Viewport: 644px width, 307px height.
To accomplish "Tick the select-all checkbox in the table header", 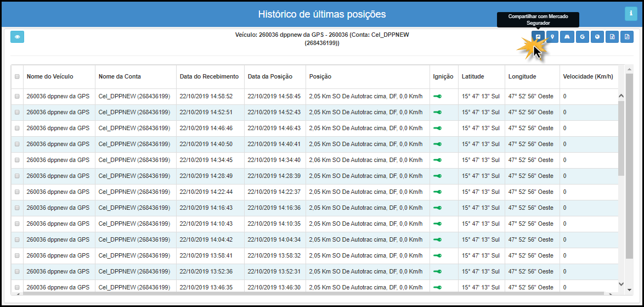I will pos(17,76).
